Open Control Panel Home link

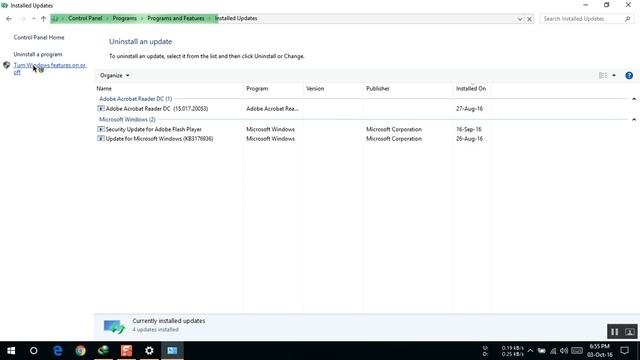pos(39,37)
